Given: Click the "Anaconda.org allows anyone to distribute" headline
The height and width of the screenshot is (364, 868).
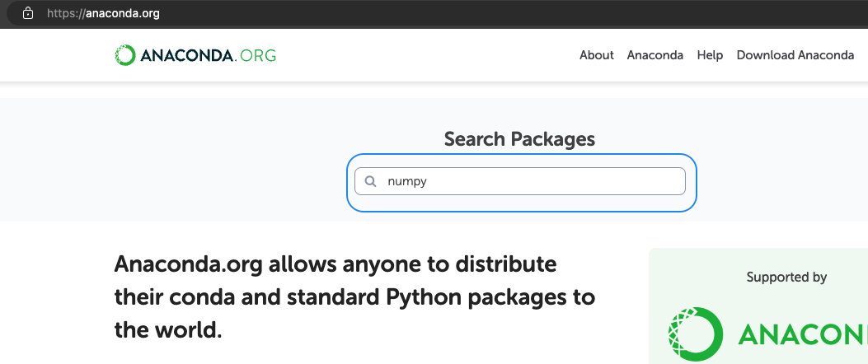Looking at the screenshot, I should (x=335, y=265).
